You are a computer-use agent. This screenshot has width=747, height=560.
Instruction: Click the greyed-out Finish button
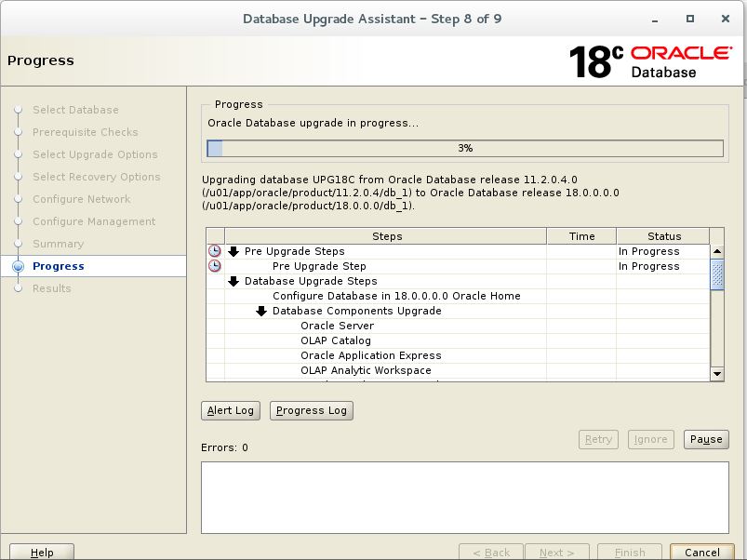pyautogui.click(x=630, y=552)
